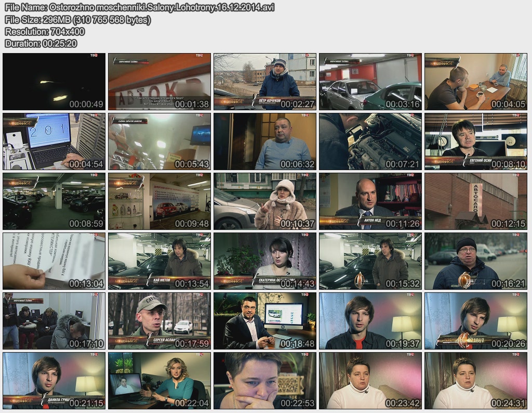Click the 00:16:21 thumbnail of man in glasses
Viewport: 532px width, 413px height.
pyautogui.click(x=476, y=261)
